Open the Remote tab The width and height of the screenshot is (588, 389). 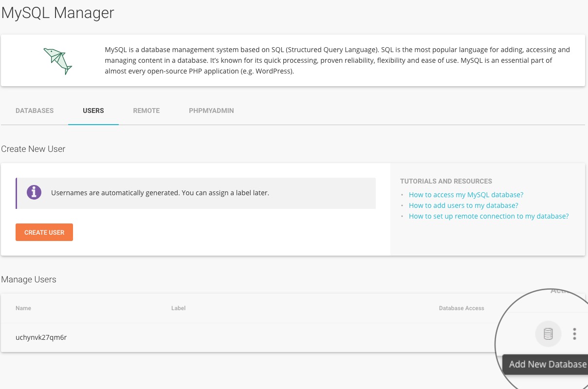pos(147,111)
